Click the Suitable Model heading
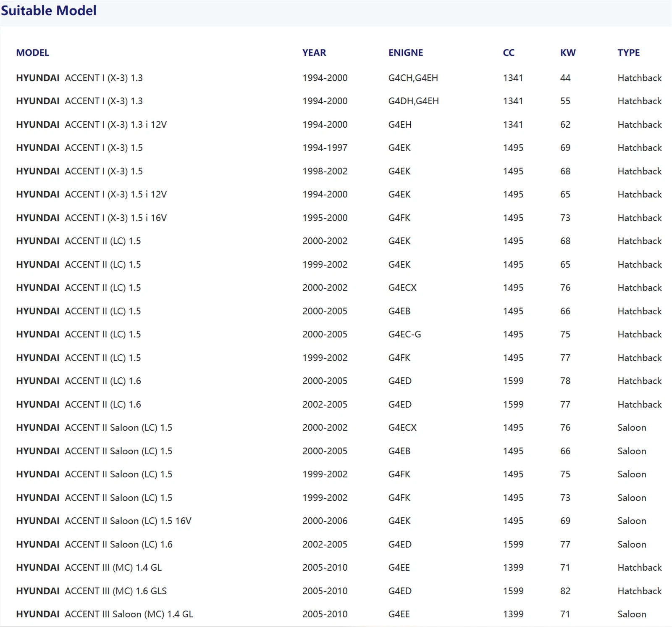The height and width of the screenshot is (627, 672). tap(49, 10)
